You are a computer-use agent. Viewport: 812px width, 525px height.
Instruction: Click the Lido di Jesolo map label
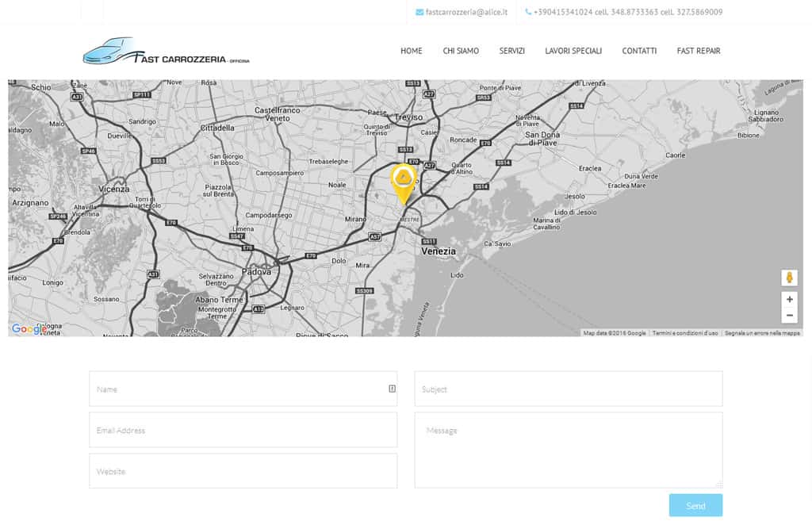point(576,213)
